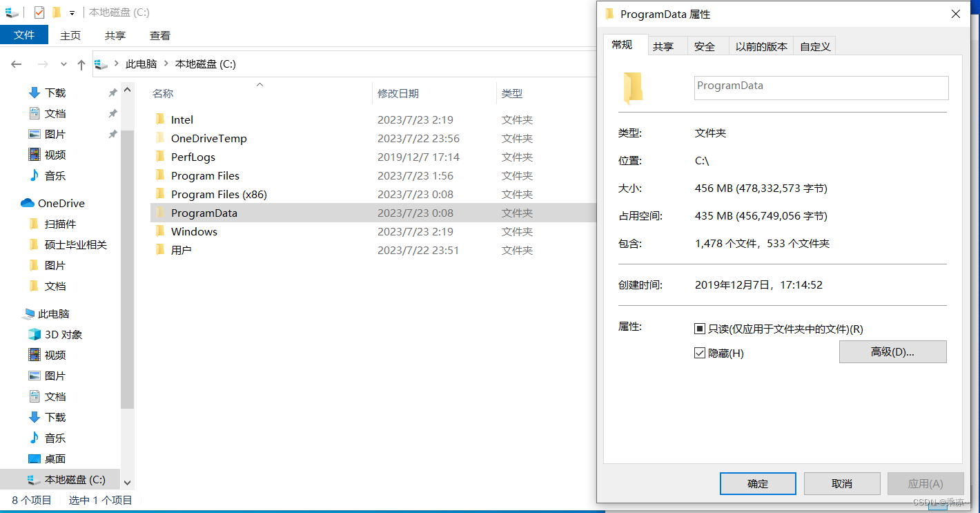Select the OneDrive cloud icon in sidebar

(x=28, y=203)
